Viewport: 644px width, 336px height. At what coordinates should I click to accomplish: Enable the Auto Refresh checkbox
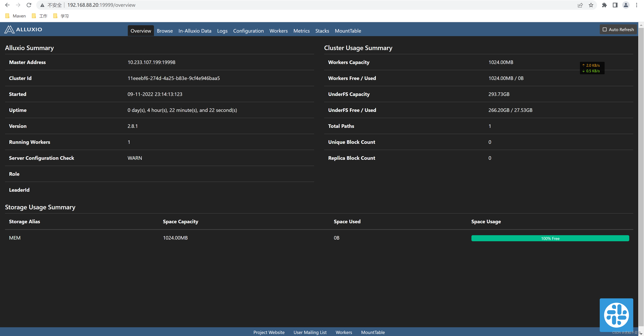pyautogui.click(x=605, y=30)
